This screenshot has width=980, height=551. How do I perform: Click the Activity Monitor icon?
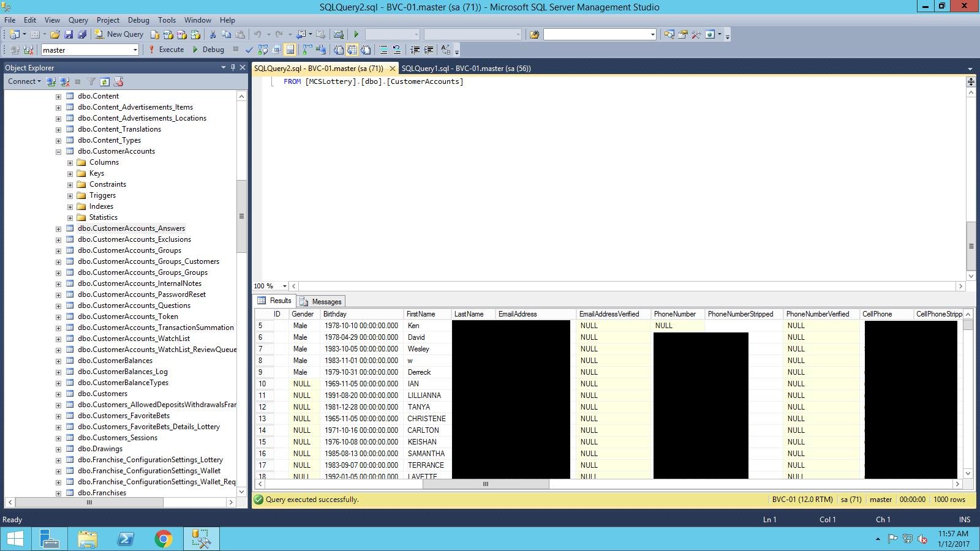(338, 34)
